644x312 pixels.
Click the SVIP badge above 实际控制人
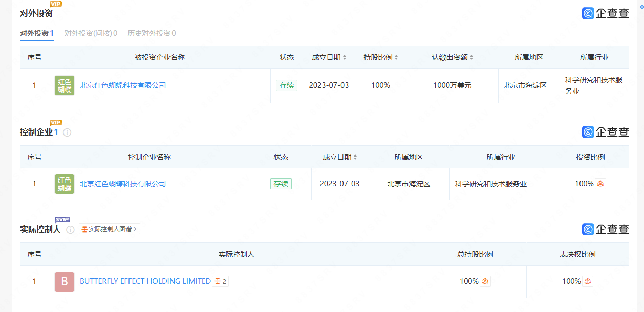tap(62, 220)
